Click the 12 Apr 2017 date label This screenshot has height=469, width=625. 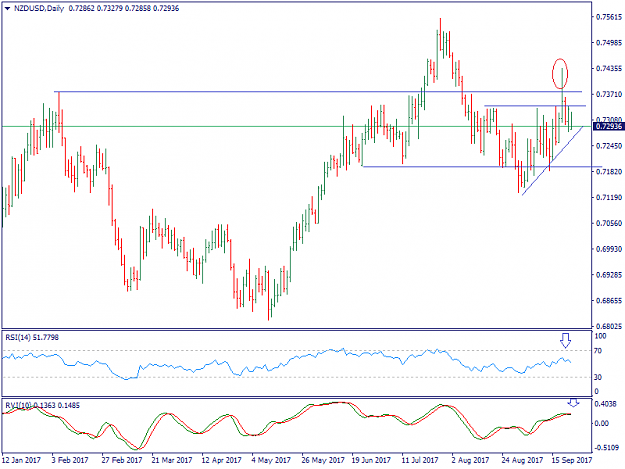click(221, 460)
